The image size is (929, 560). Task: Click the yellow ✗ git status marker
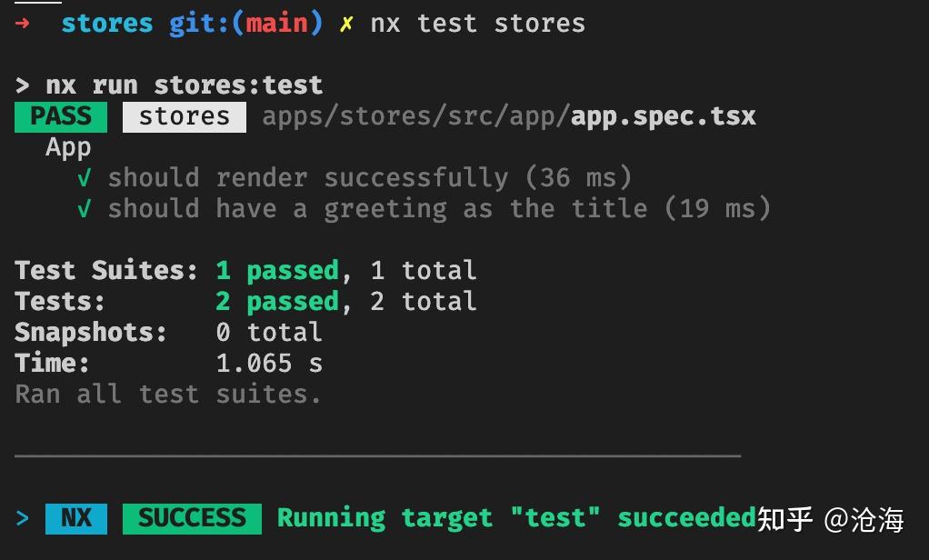(x=346, y=24)
